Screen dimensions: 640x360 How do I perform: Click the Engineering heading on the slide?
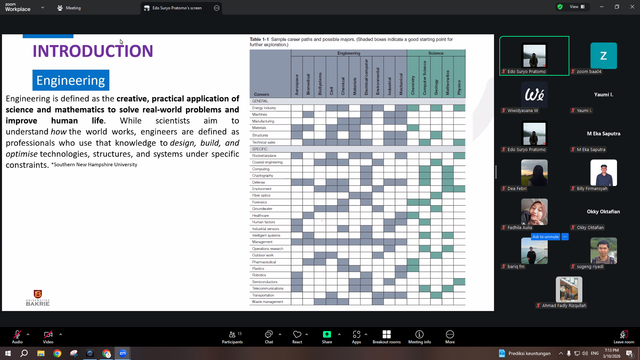(x=71, y=80)
